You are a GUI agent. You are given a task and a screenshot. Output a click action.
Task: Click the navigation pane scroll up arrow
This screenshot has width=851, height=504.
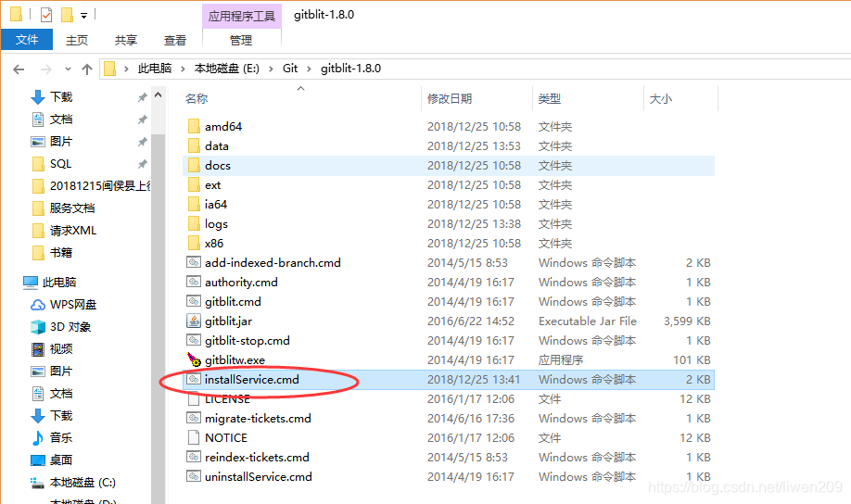tap(158, 95)
